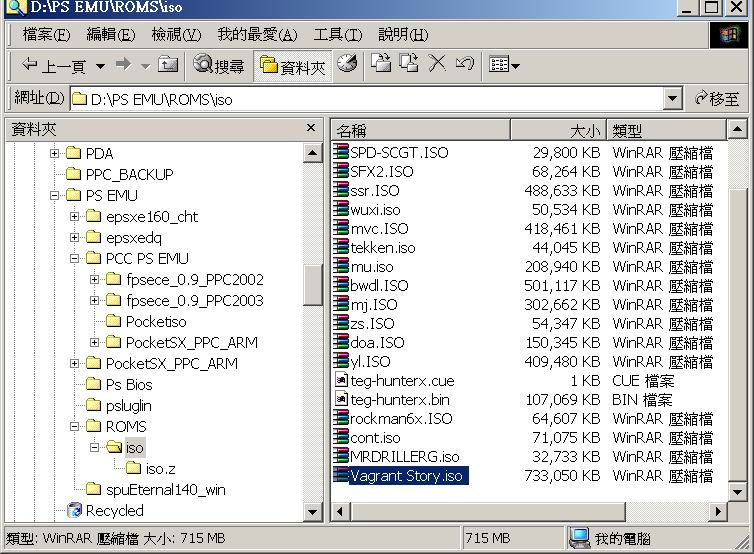Select the iso.z folder in tree
The image size is (754, 554).
(160, 468)
